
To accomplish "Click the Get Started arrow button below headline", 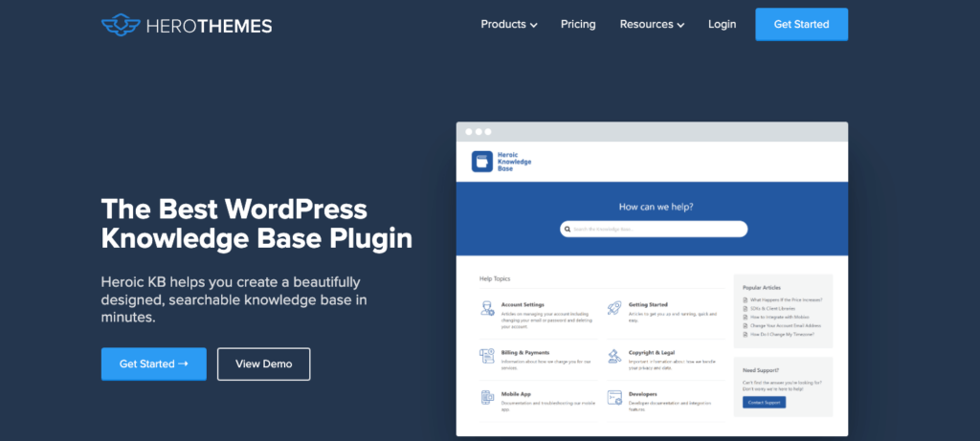I will point(154,364).
